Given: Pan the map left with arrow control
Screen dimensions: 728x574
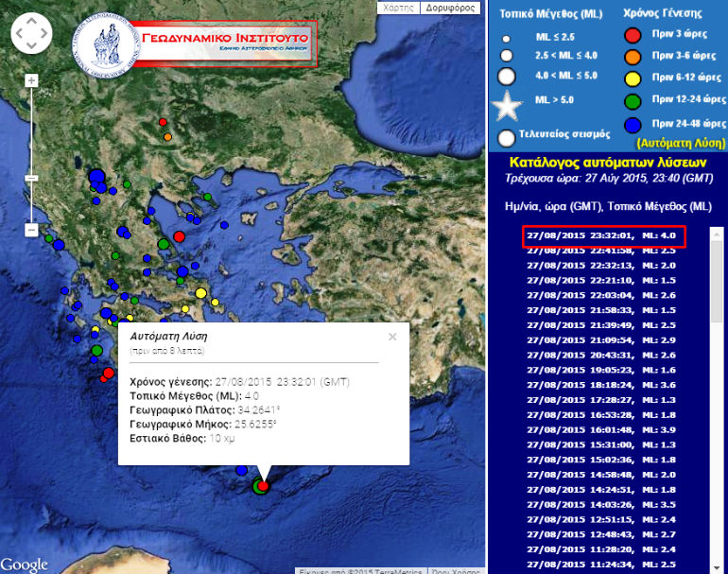Looking at the screenshot, I should coord(19,36).
